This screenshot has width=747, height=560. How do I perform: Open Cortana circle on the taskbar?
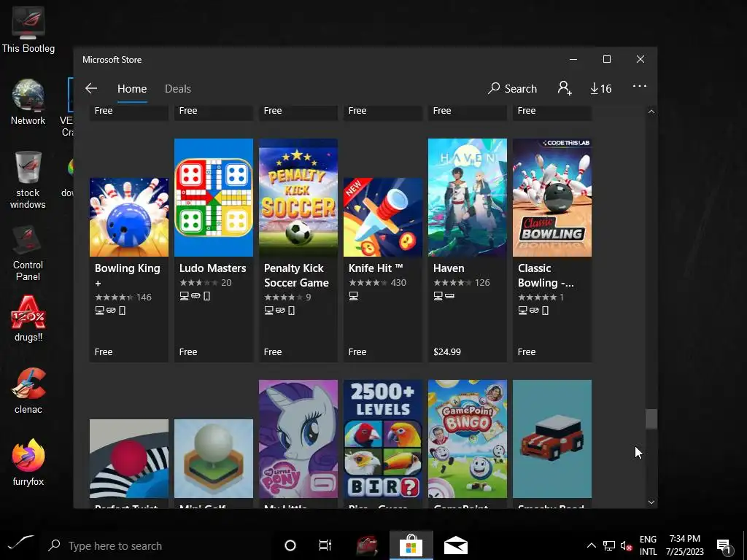pos(290,545)
